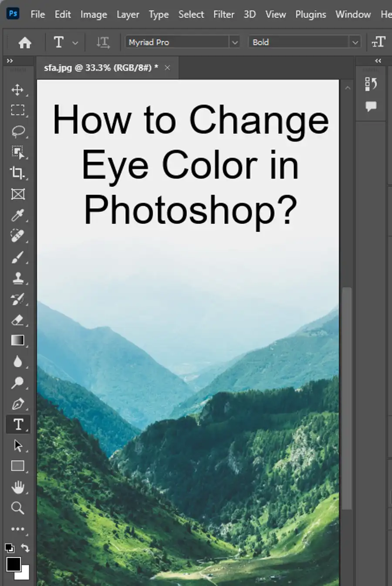Select the Object Selection tool
Image resolution: width=392 pixels, height=586 pixels.
click(x=17, y=152)
